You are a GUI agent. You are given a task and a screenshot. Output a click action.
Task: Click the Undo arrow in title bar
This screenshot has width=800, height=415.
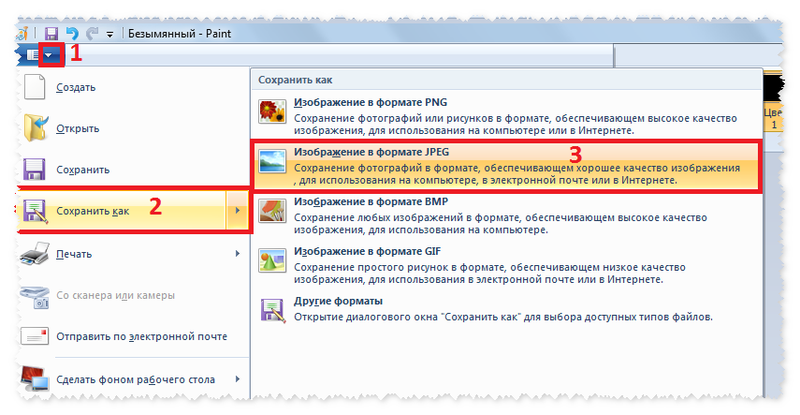[72, 34]
